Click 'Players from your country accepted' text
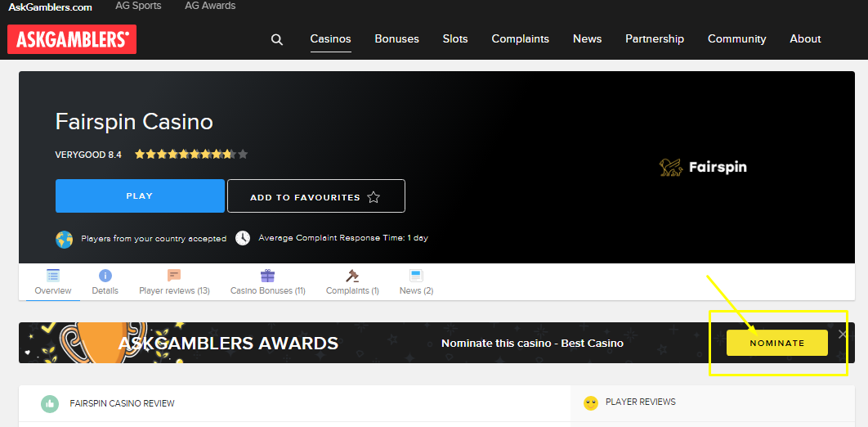This screenshot has width=868, height=427. coord(154,239)
